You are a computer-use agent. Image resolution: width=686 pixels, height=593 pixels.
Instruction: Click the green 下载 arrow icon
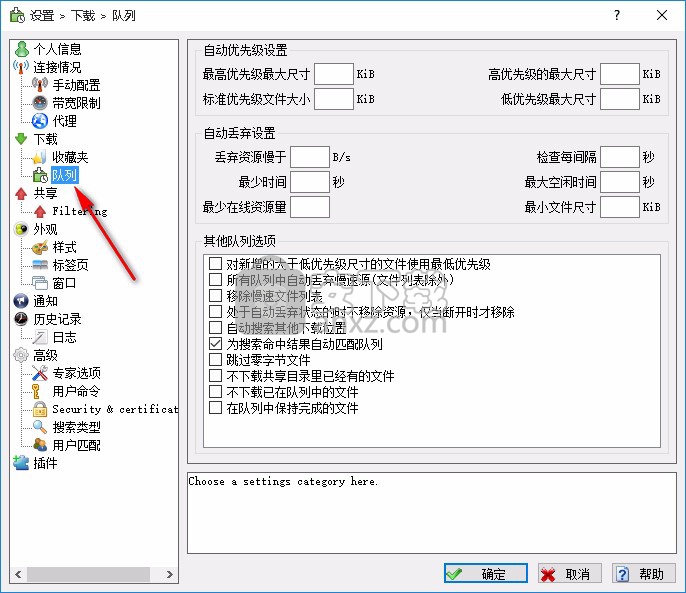point(21,139)
